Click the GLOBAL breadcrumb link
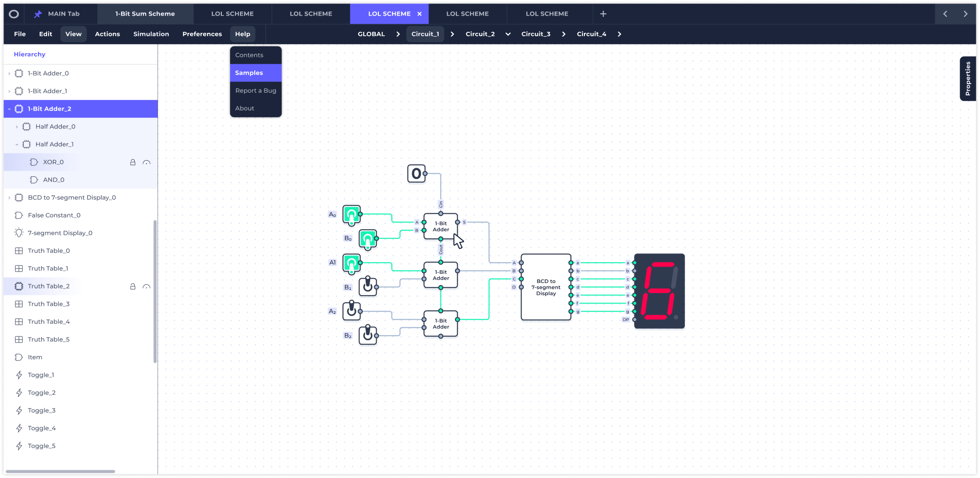 click(371, 34)
